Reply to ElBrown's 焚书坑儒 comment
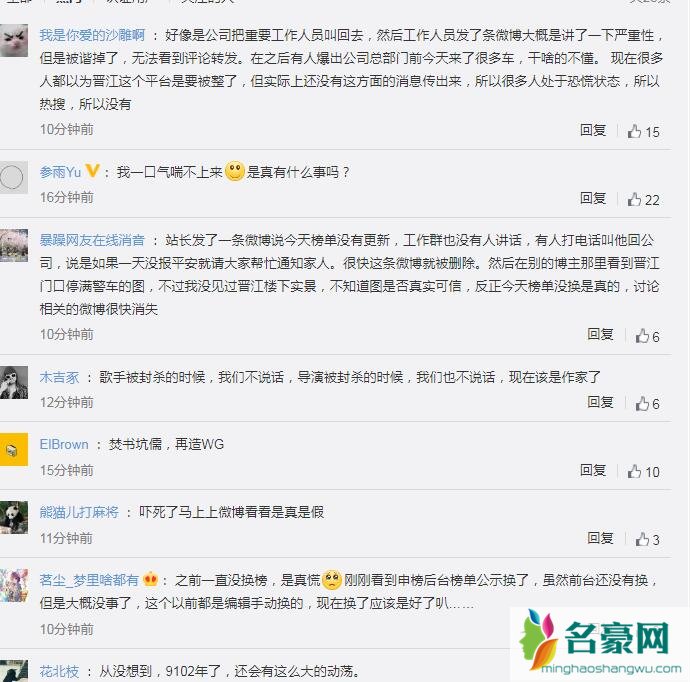The width and height of the screenshot is (690, 682). point(593,470)
